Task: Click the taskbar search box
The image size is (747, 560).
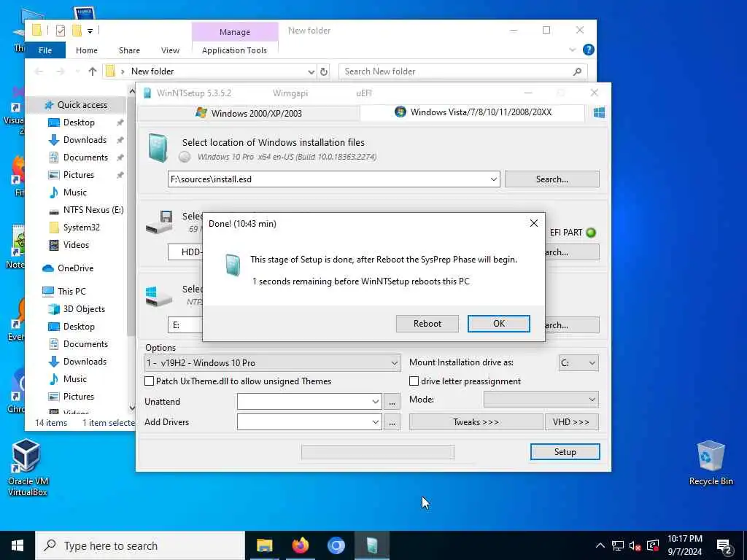Action: (140, 545)
